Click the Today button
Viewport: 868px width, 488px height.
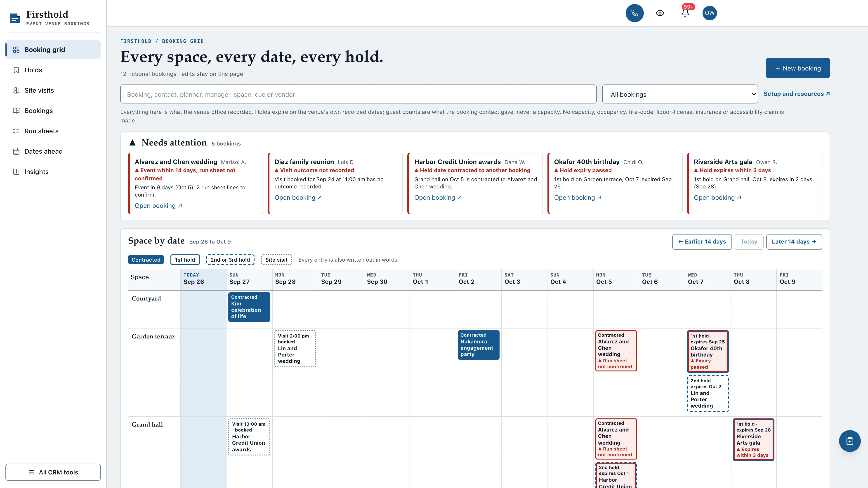click(x=749, y=242)
